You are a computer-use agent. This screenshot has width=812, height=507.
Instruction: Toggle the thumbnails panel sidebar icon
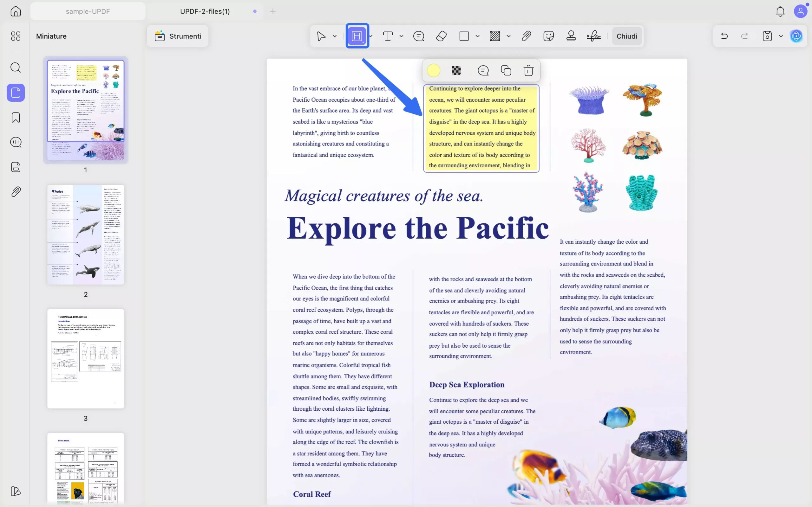[x=16, y=93]
